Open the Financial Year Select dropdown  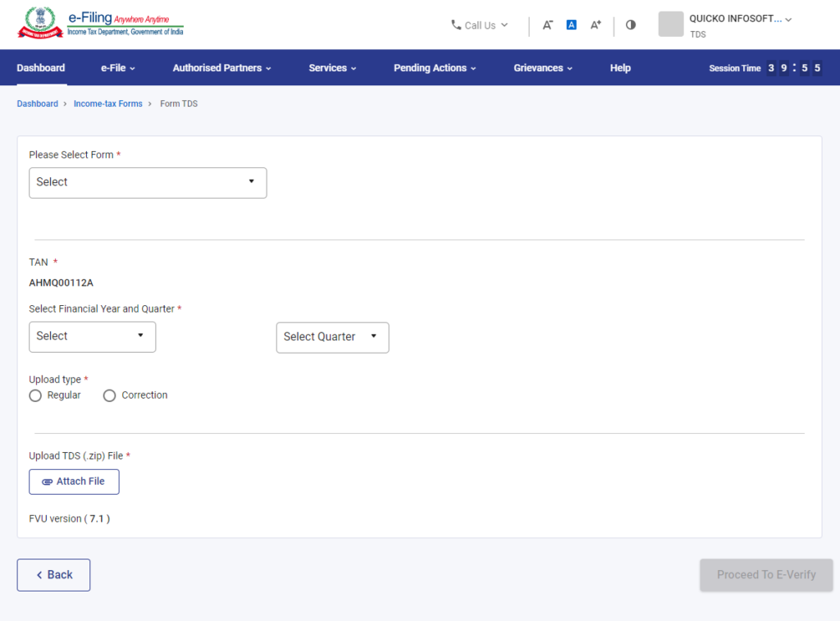click(92, 336)
